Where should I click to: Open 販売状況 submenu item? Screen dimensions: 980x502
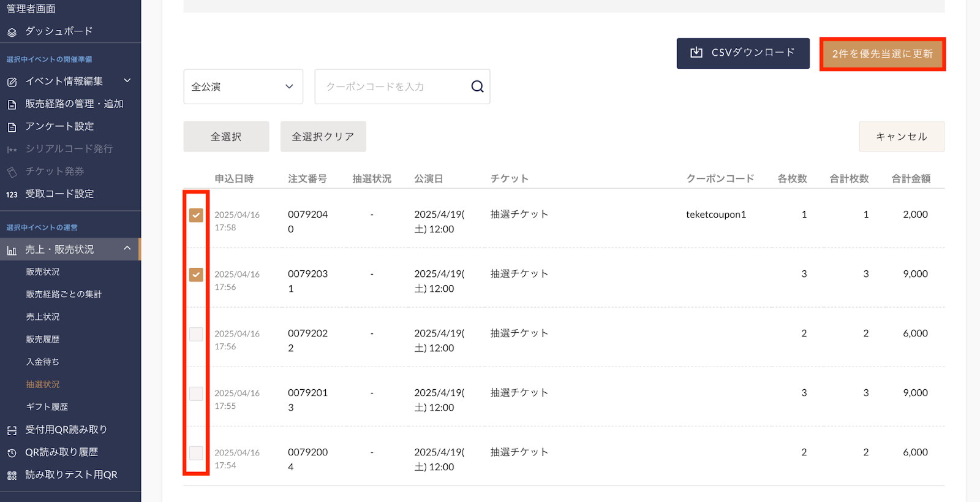pyautogui.click(x=43, y=272)
